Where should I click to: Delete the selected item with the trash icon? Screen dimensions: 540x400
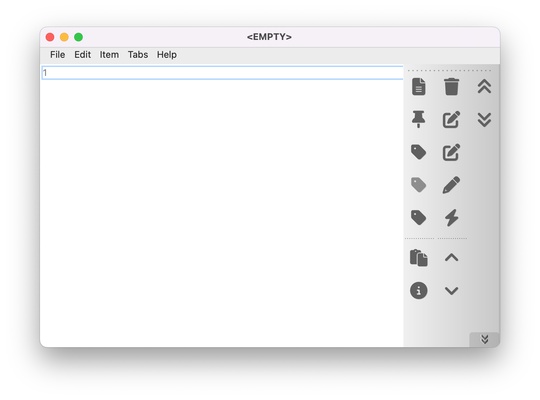click(451, 86)
